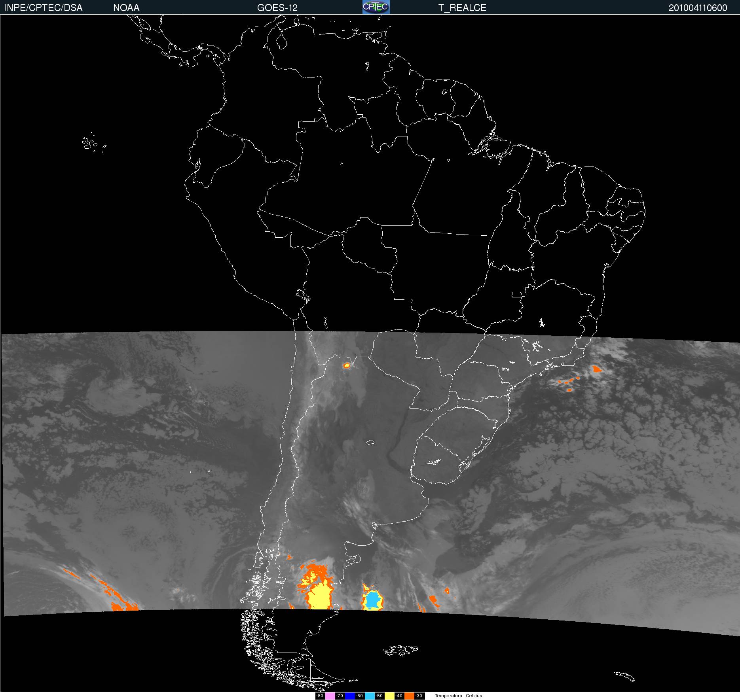Click the Temperatura legend label
The image size is (740, 700).
point(448,696)
